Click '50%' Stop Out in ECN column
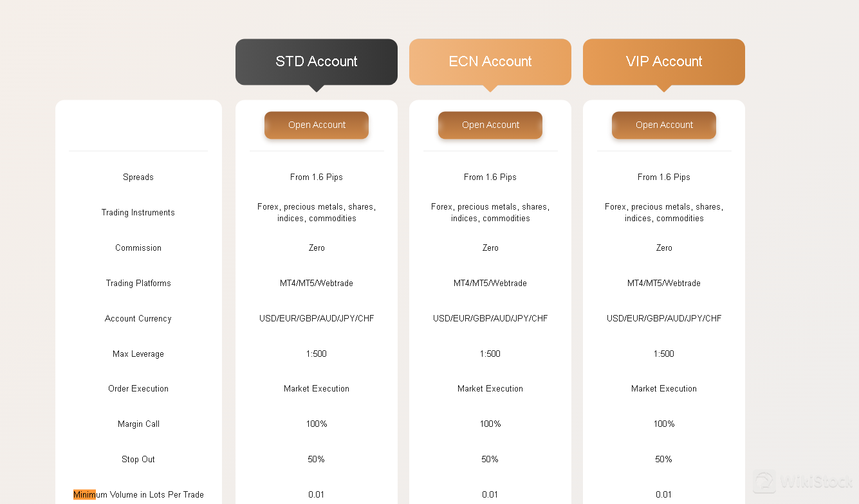Screen dimensions: 859x504 (x=490, y=459)
